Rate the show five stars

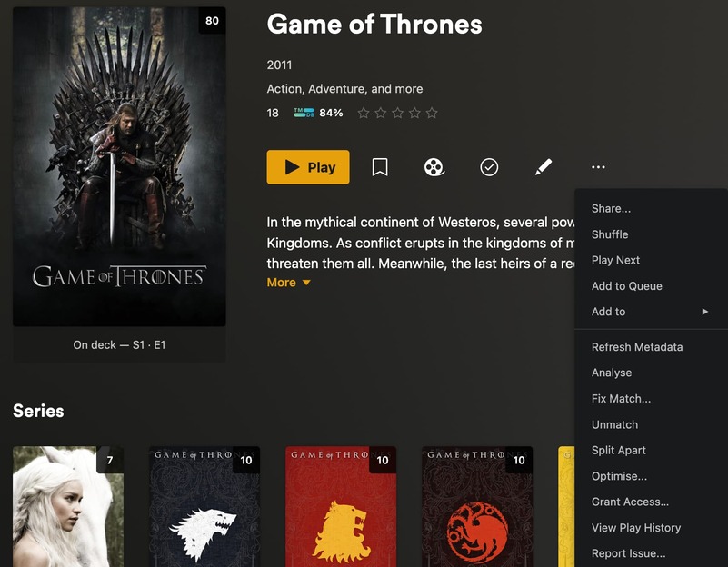[432, 113]
